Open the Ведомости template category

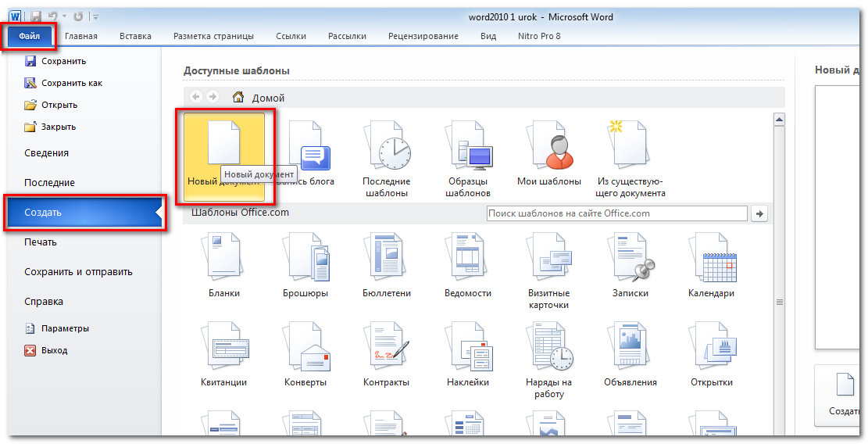tap(468, 267)
